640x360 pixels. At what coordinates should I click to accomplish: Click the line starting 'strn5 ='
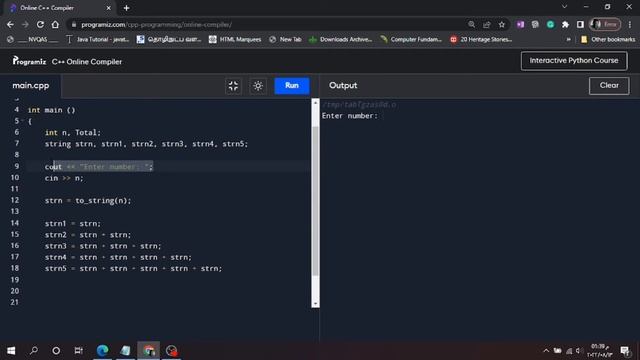coord(133,269)
